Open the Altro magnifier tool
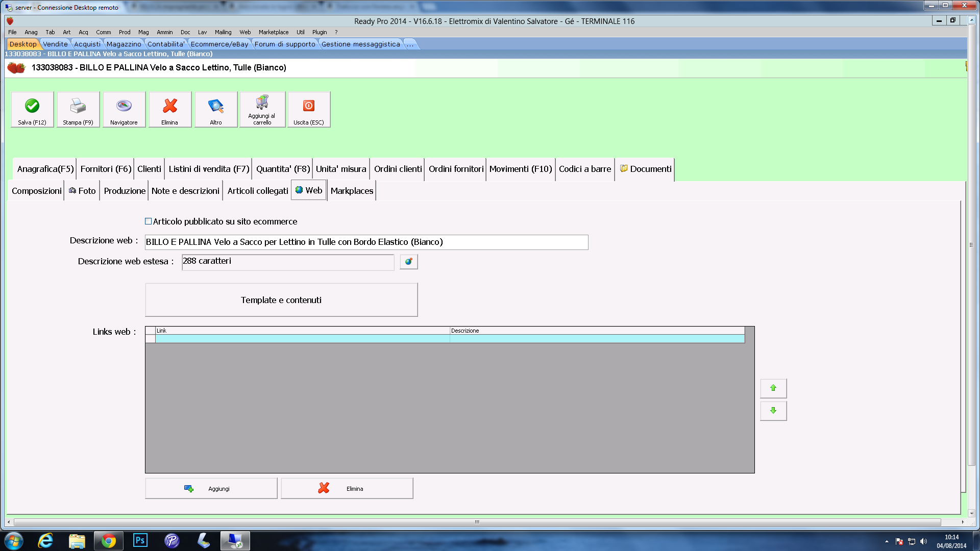This screenshot has width=980, height=551. point(215,106)
